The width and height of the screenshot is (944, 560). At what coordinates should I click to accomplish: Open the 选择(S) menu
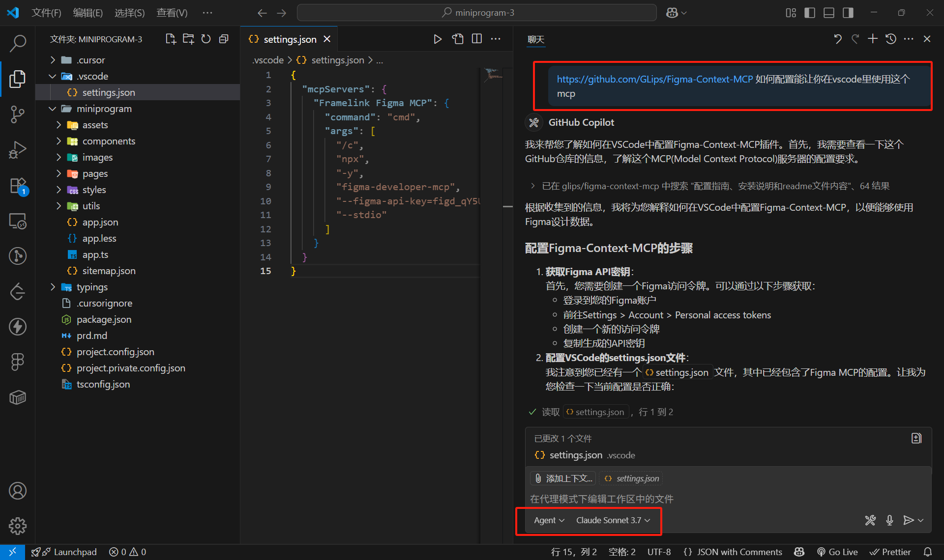[130, 13]
